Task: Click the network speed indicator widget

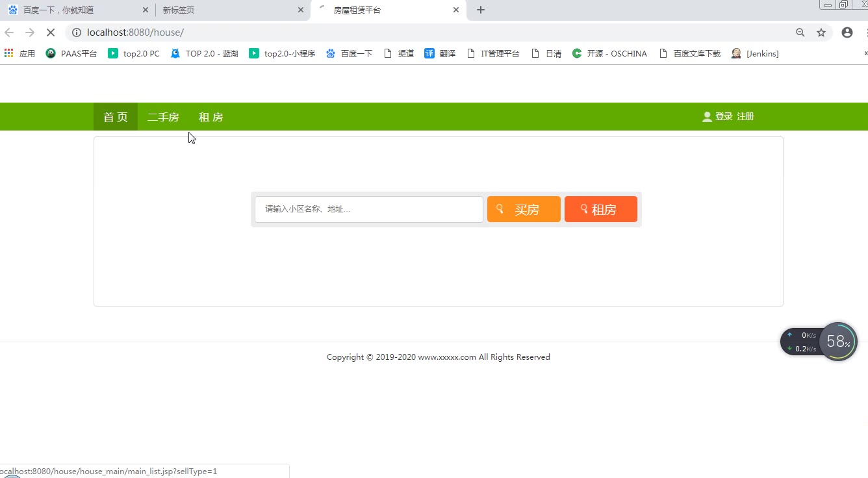Action: coord(801,342)
